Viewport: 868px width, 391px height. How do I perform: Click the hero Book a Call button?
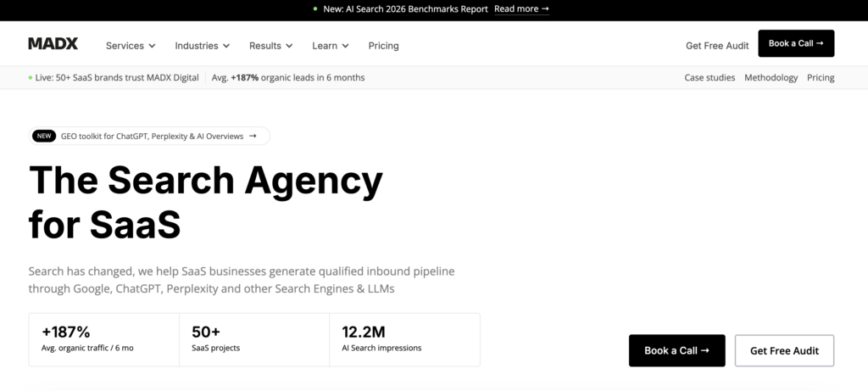pos(676,350)
